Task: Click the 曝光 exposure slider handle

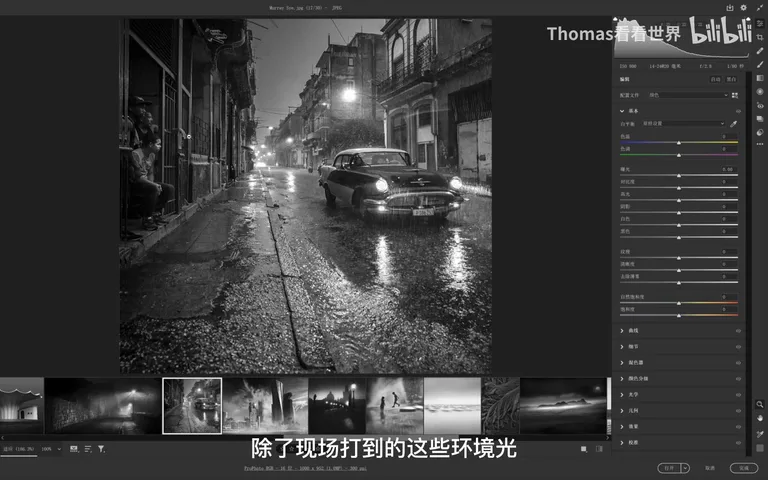Action: point(679,175)
